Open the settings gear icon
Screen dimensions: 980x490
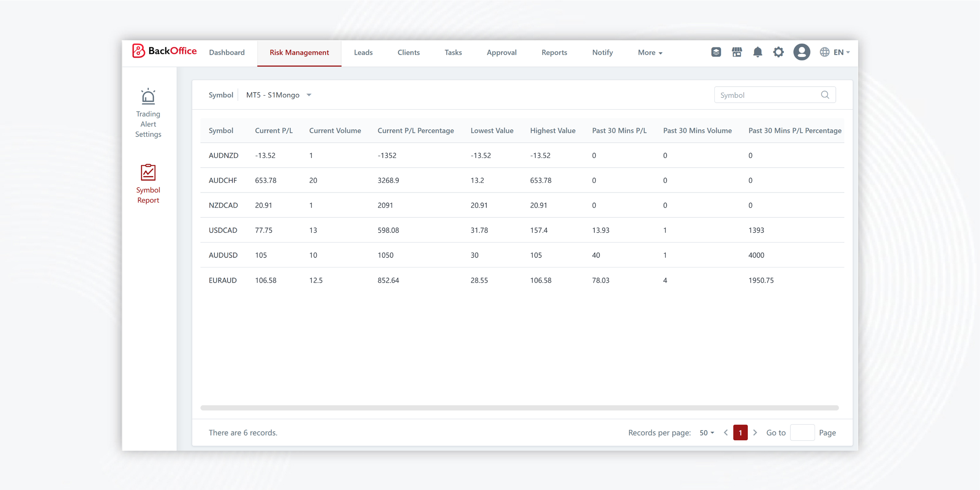pyautogui.click(x=778, y=52)
